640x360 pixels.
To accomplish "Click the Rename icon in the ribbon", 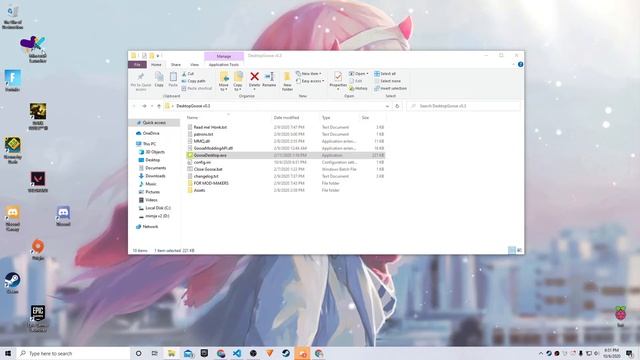I will click(269, 76).
